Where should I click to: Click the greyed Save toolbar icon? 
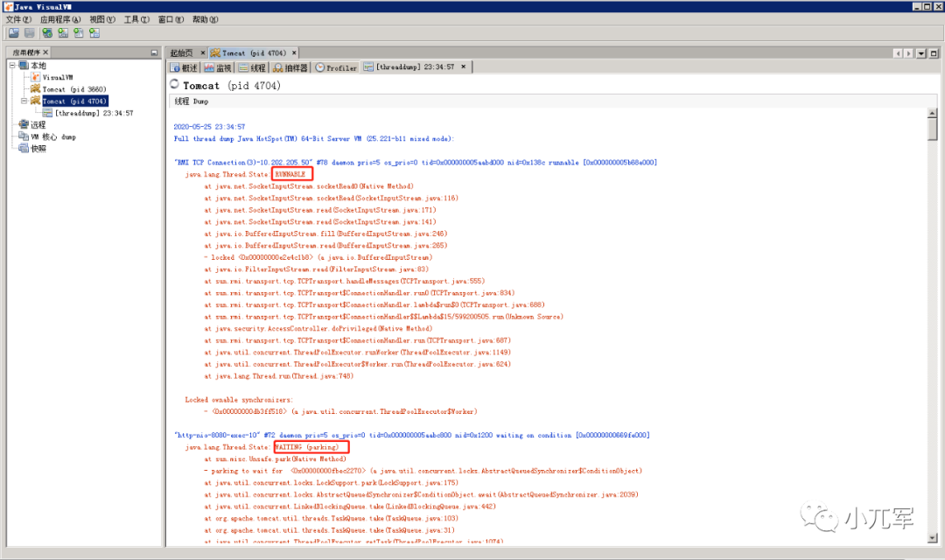click(x=29, y=33)
